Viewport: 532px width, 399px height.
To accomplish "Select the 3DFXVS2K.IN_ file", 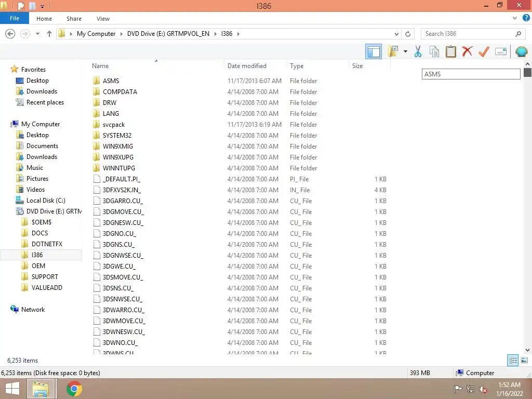I will [122, 190].
